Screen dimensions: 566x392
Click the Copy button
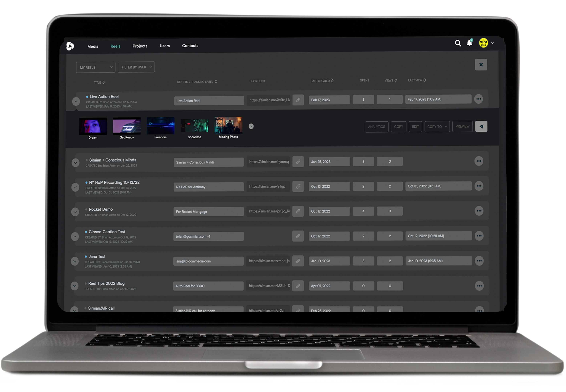pos(398,127)
